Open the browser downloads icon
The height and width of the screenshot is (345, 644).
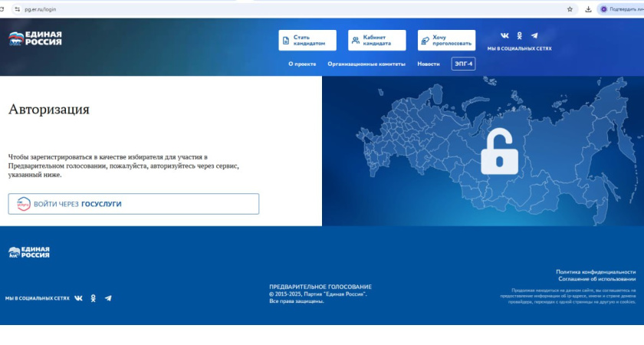pos(588,9)
